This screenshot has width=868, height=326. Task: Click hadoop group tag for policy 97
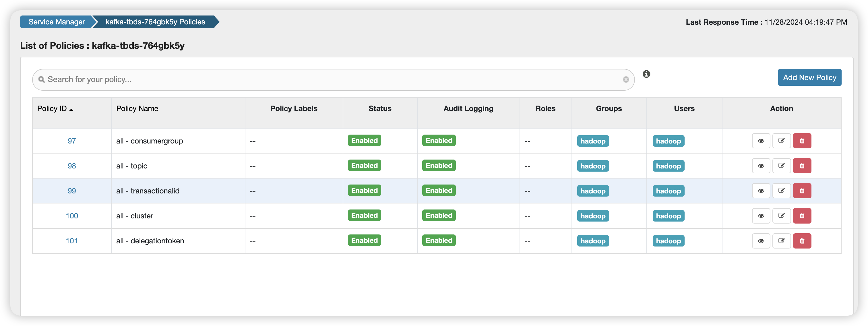pyautogui.click(x=593, y=141)
